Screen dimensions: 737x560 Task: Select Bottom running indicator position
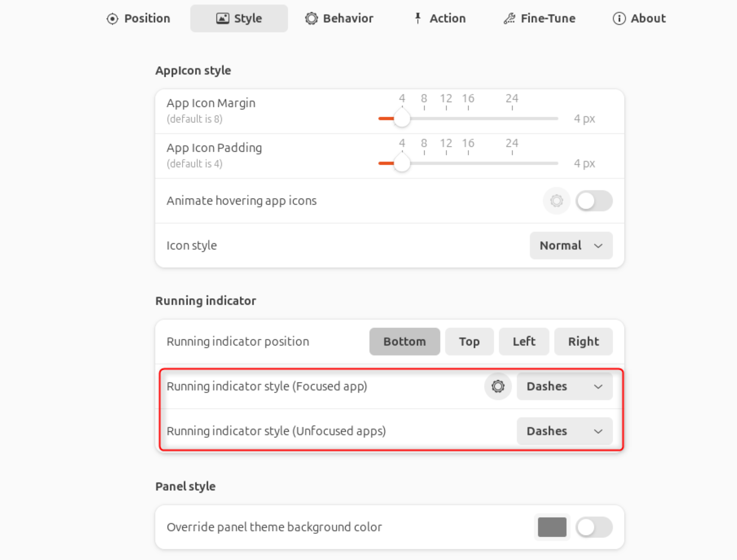coord(404,341)
